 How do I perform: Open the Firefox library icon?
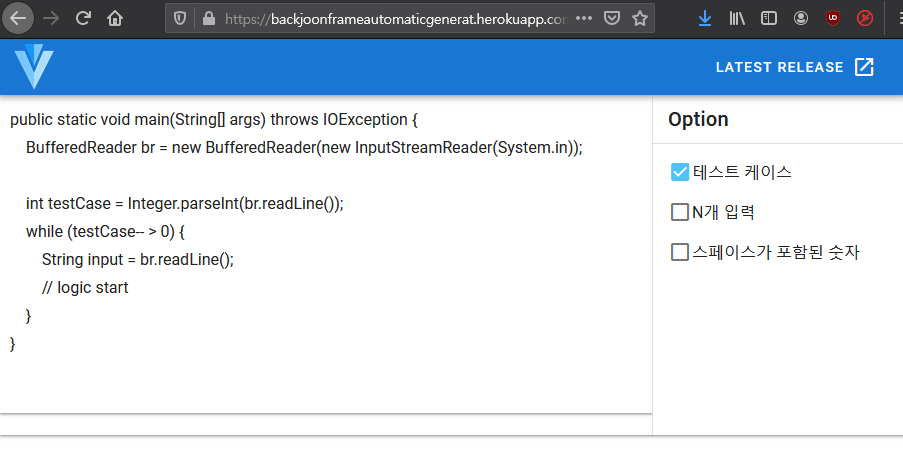coord(737,18)
